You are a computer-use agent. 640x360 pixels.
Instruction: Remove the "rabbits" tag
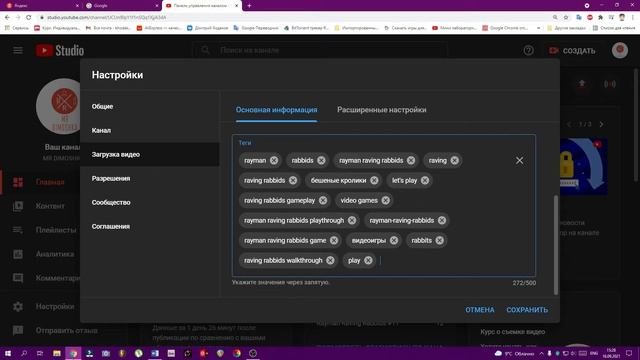pos(440,240)
